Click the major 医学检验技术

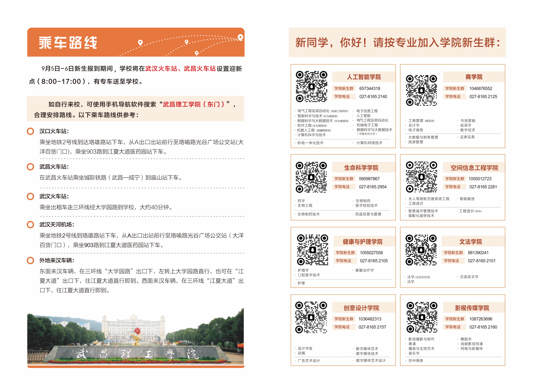pos(366,206)
